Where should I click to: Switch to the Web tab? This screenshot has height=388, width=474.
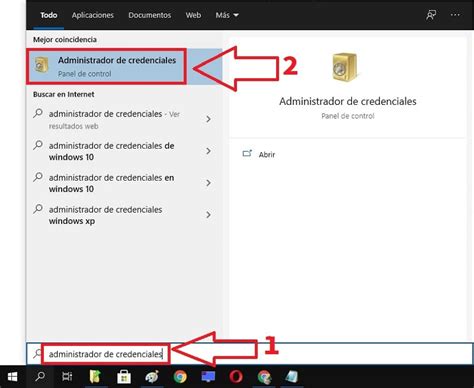point(193,15)
